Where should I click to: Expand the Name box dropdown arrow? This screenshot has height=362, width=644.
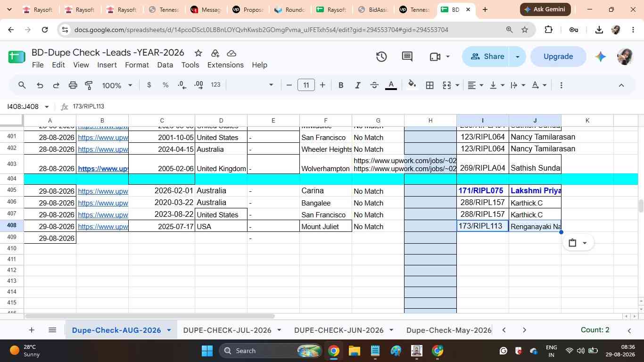[x=47, y=107]
